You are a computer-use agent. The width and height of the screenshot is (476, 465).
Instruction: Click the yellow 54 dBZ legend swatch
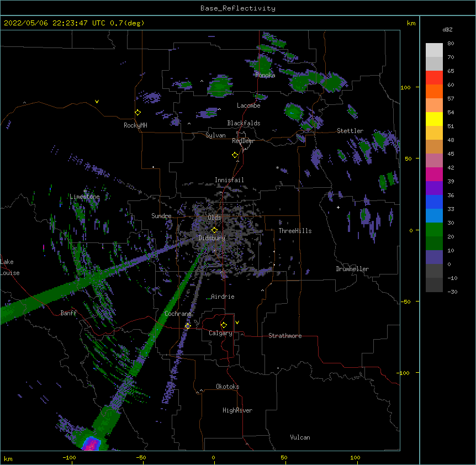(434, 119)
